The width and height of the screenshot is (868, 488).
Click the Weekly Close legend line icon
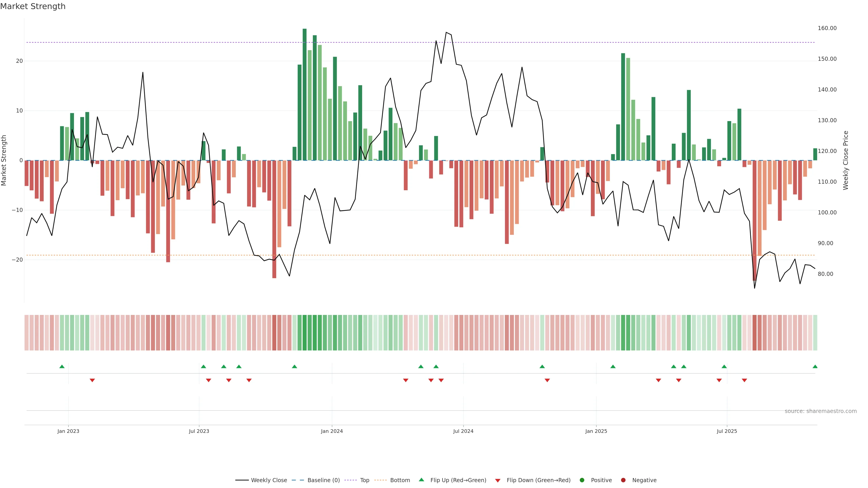coord(242,480)
